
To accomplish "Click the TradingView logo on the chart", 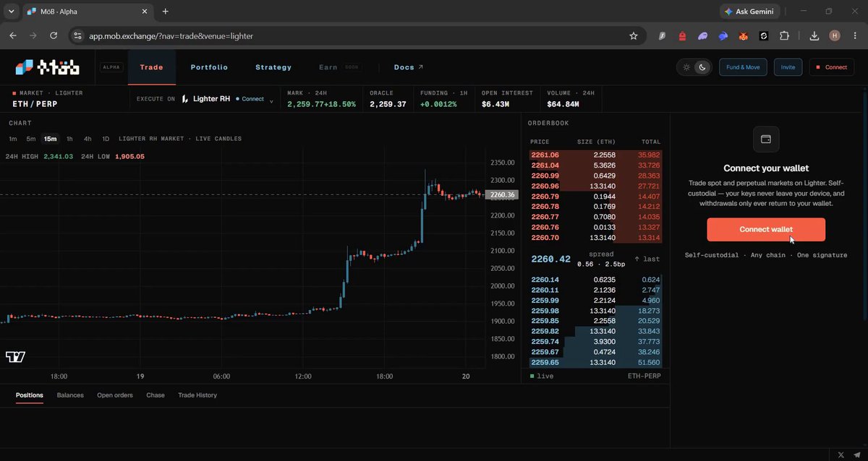I will (x=15, y=357).
